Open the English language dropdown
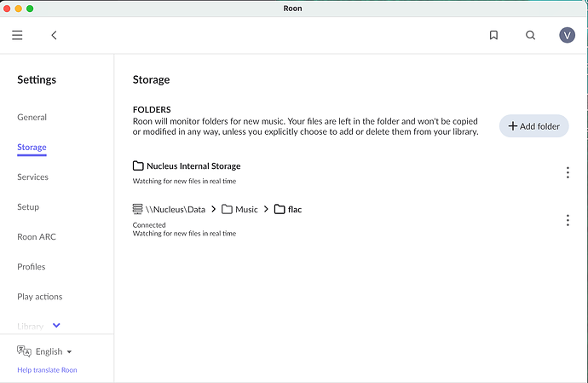 (53, 351)
